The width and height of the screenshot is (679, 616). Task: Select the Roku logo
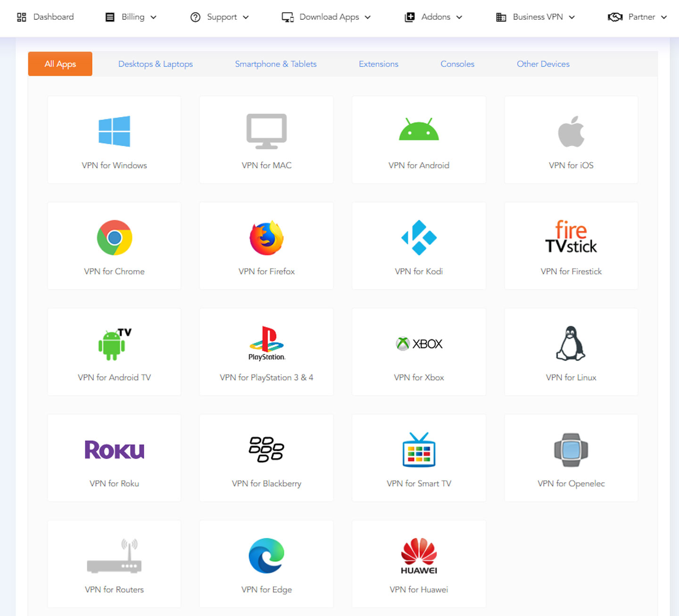click(114, 450)
